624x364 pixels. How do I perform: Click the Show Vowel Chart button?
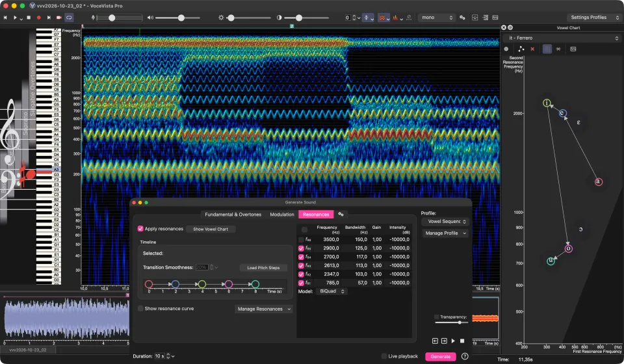211,229
